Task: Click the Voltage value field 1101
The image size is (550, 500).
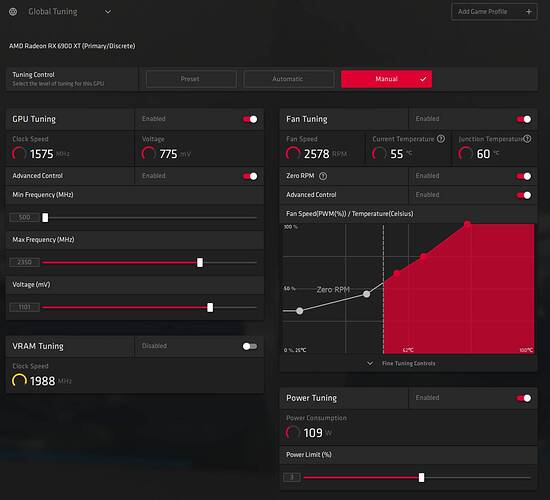Action: tap(25, 307)
